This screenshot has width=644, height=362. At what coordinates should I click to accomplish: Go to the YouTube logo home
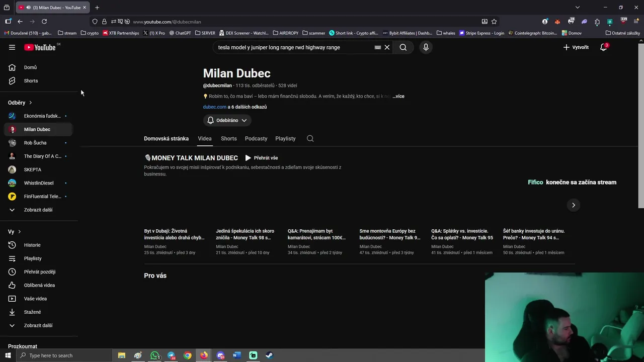[40, 47]
